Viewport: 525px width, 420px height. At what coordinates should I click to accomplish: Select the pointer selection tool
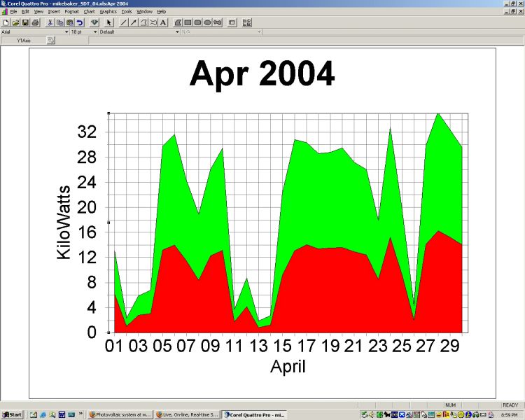tap(109, 23)
